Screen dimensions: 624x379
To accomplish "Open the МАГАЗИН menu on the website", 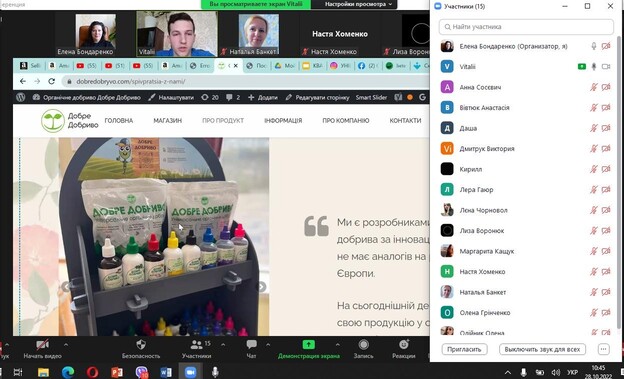I will (168, 121).
